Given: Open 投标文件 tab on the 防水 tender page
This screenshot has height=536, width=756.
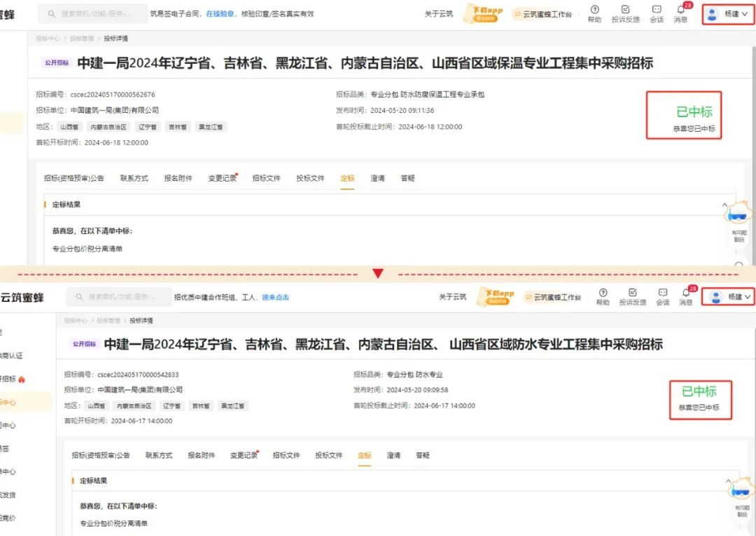Looking at the screenshot, I should point(329,455).
